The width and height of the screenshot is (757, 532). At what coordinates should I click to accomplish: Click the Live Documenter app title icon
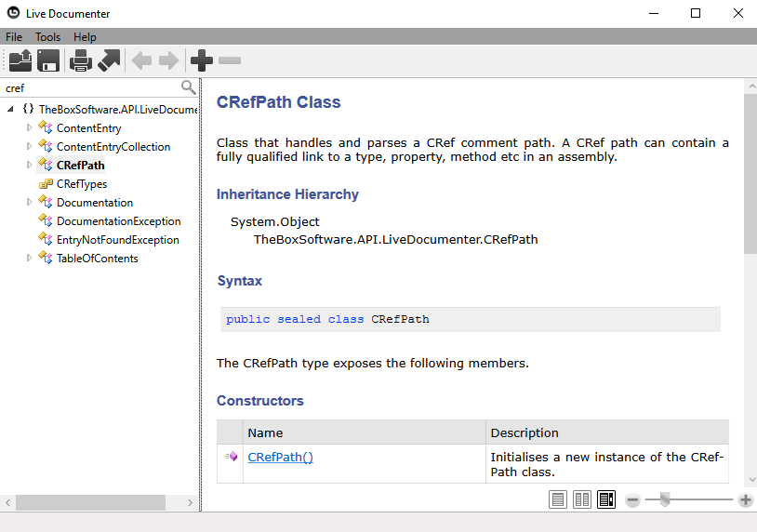pos(14,13)
